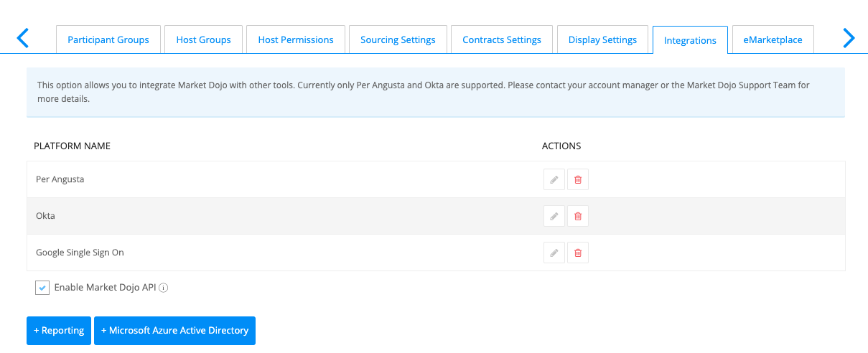Screen dimensions: 868x353
Task: Switch to the Participant Groups tab
Action: 108,39
